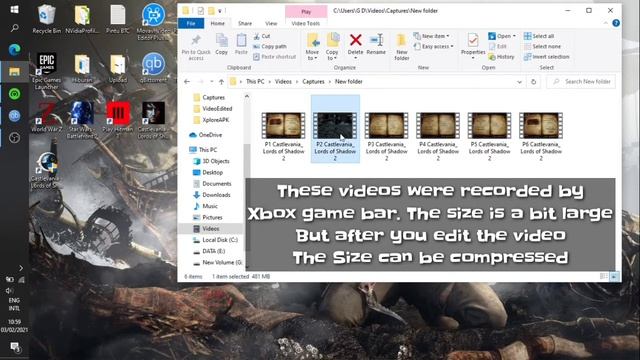The width and height of the screenshot is (640, 360).
Task: Click the Recycle Bin desktop icon
Action: pyautogui.click(x=47, y=19)
